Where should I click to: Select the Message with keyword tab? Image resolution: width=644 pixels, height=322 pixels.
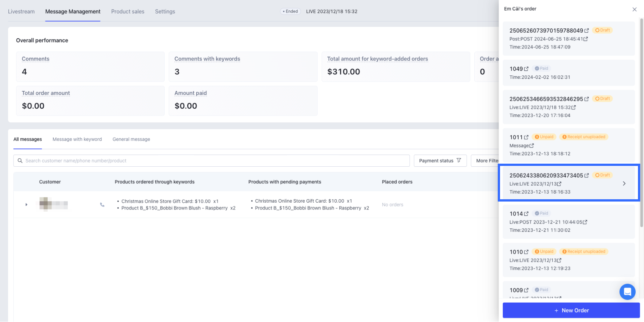point(77,139)
